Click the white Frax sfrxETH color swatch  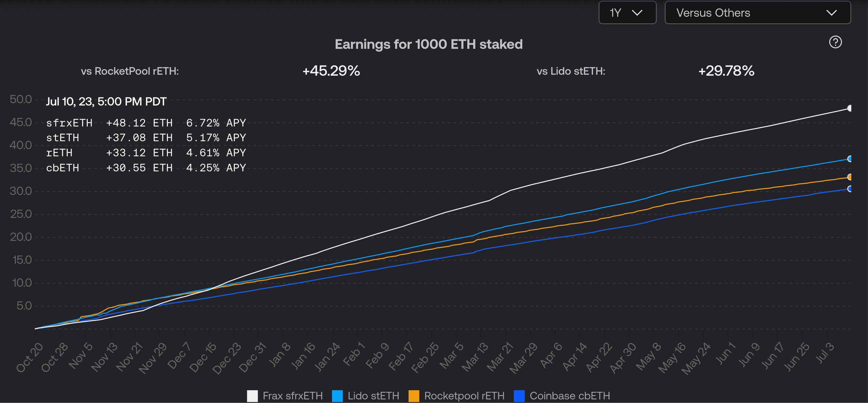pyautogui.click(x=252, y=395)
